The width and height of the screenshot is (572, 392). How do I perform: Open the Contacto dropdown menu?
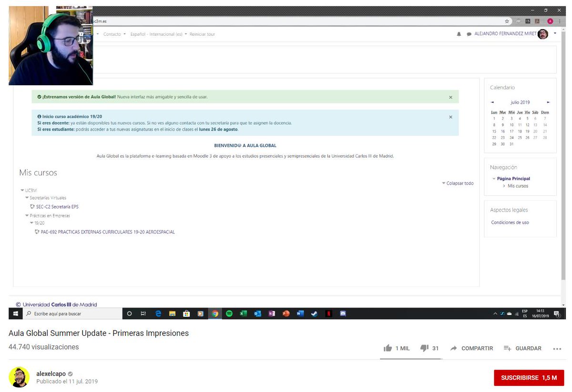point(114,34)
